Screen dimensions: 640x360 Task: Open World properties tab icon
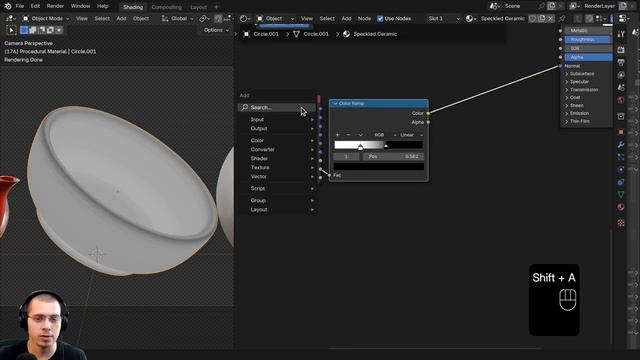click(x=621, y=100)
